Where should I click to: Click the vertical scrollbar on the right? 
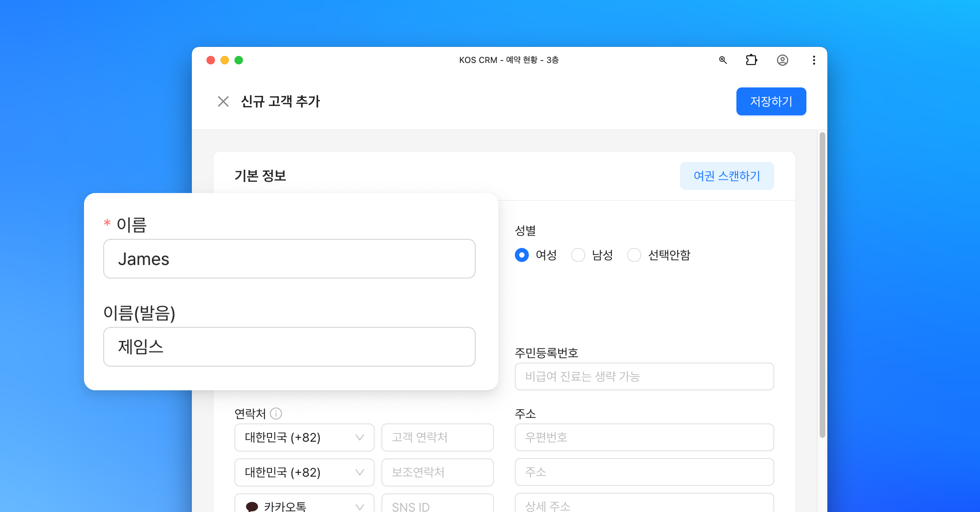822,285
